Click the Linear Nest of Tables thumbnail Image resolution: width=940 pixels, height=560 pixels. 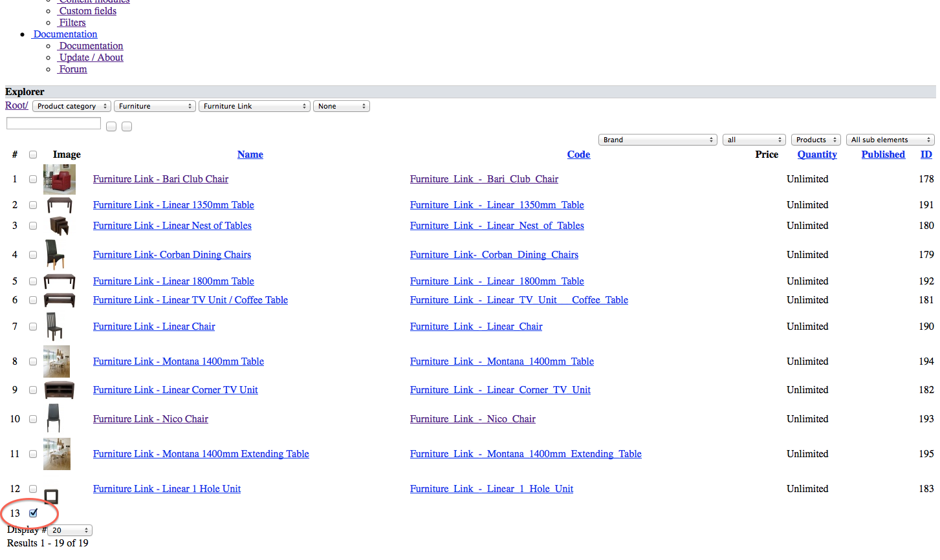tap(59, 226)
